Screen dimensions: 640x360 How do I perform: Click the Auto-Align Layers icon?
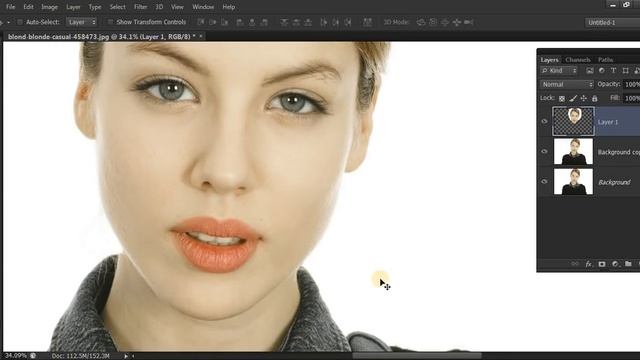[x=367, y=22]
